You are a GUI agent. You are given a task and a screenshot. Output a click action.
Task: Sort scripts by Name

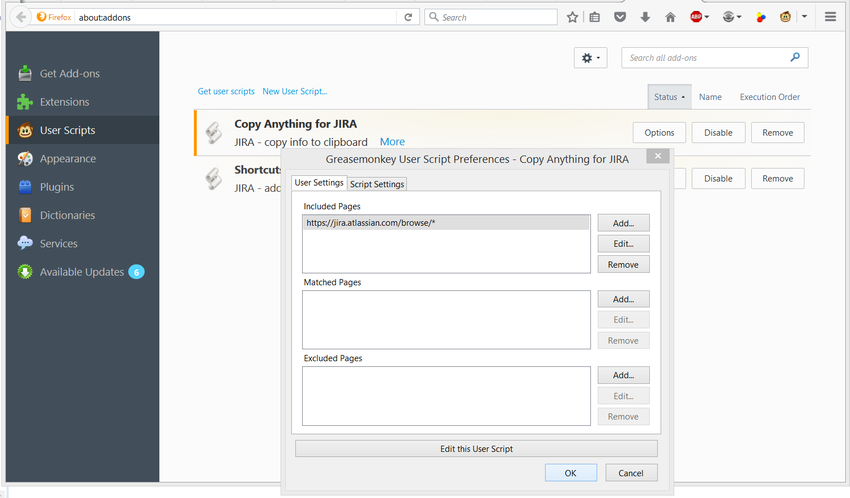710,97
